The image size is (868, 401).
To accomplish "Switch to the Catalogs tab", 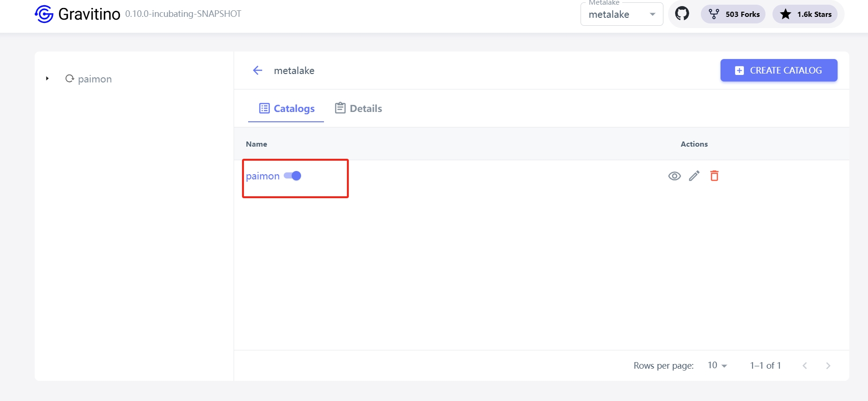I will [286, 109].
